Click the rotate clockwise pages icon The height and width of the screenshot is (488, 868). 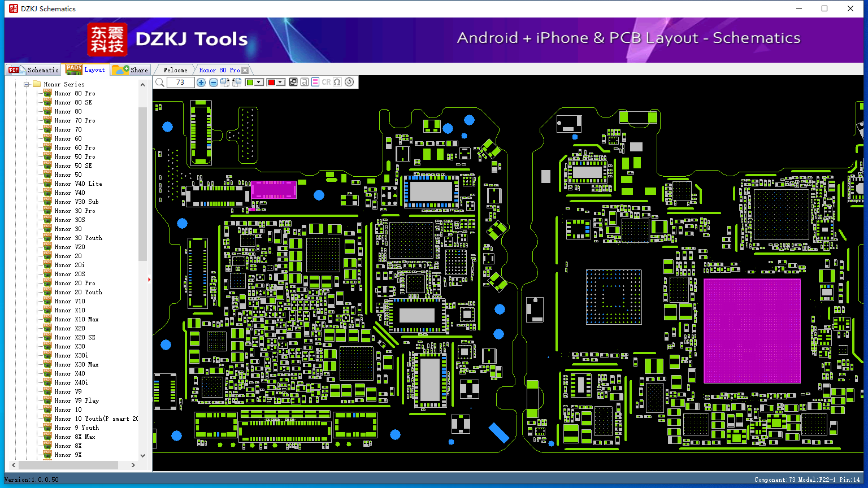(x=225, y=82)
